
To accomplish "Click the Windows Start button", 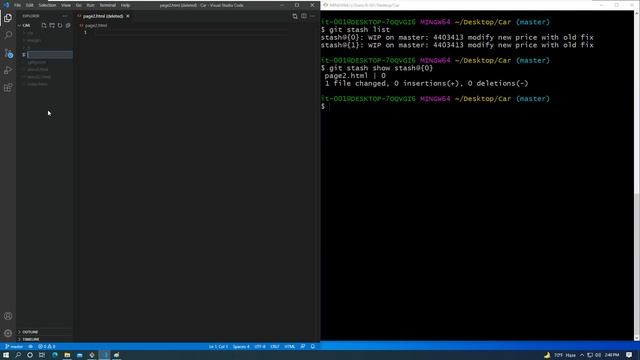I will click(6, 355).
